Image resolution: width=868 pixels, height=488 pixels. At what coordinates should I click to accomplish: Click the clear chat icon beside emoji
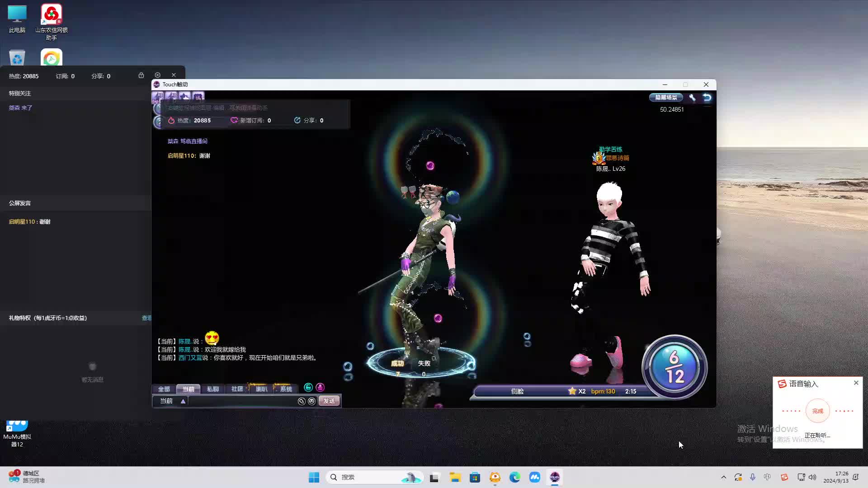tap(302, 401)
